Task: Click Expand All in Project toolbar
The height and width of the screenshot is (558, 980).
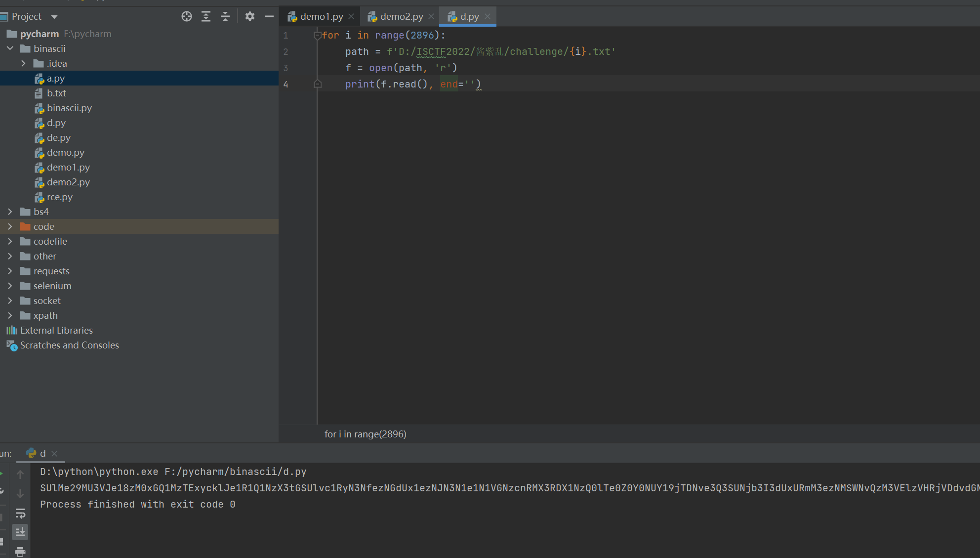Action: [206, 16]
